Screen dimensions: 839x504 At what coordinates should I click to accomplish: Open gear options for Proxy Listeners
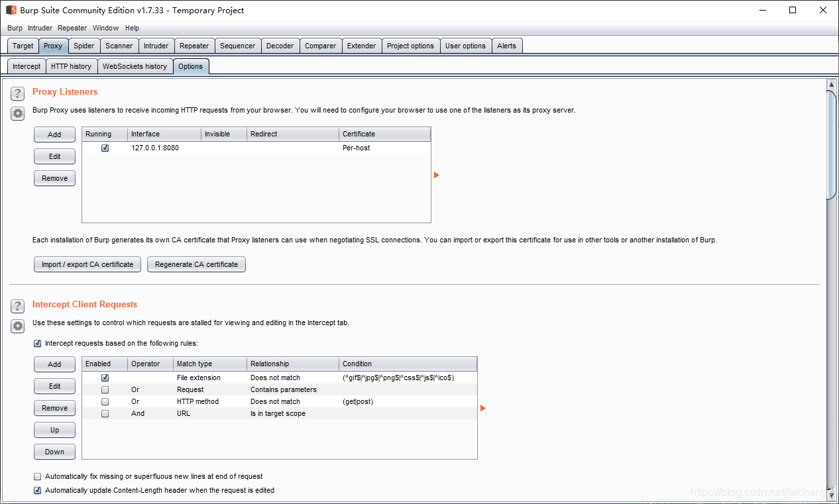(18, 113)
